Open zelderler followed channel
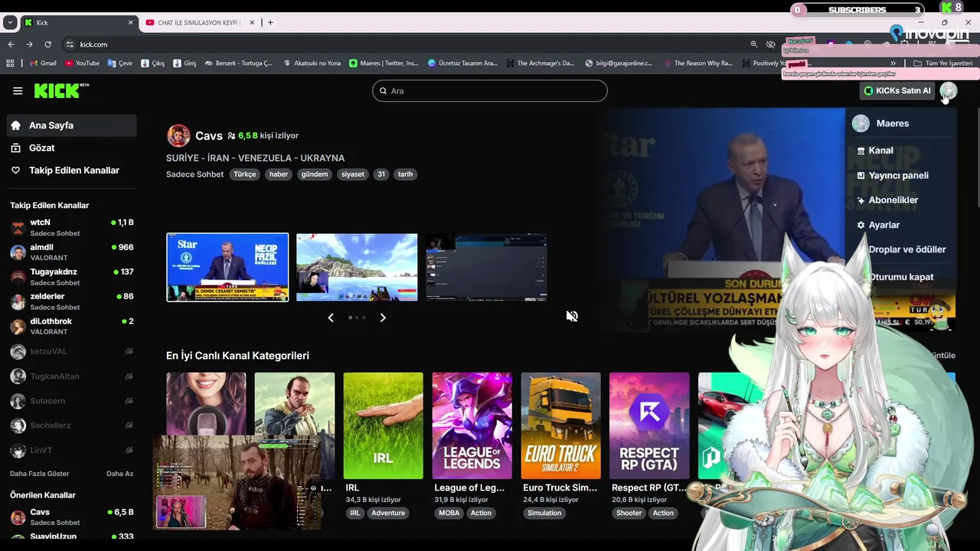This screenshot has width=980, height=551. 72,301
